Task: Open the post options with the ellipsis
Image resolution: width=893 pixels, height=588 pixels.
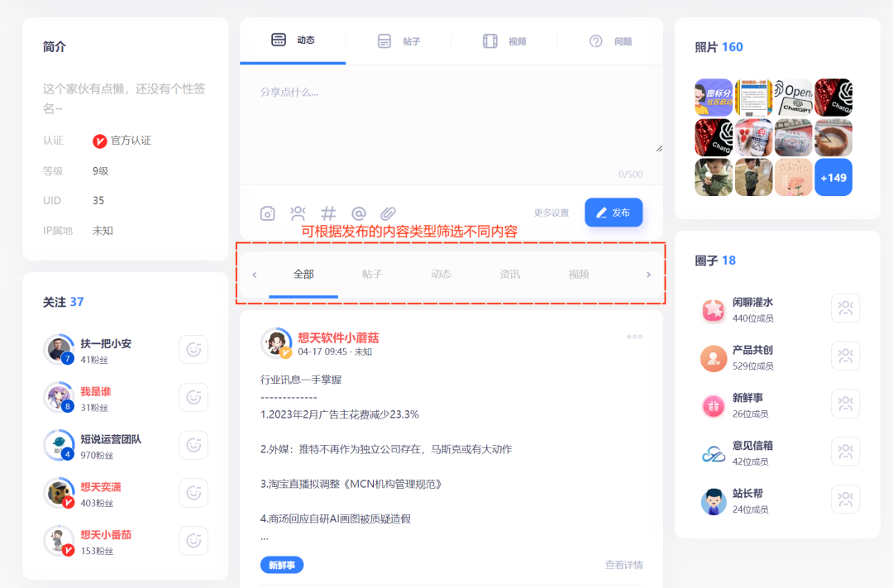Action: 634,337
